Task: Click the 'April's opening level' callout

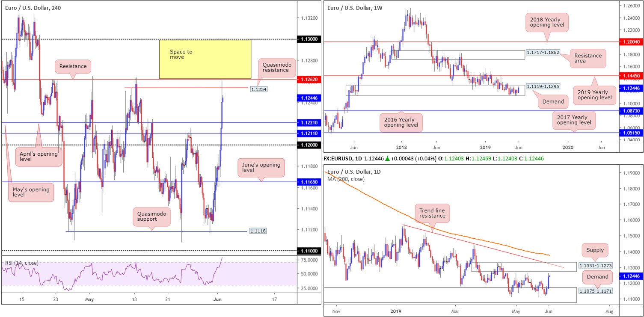Action: pos(38,157)
